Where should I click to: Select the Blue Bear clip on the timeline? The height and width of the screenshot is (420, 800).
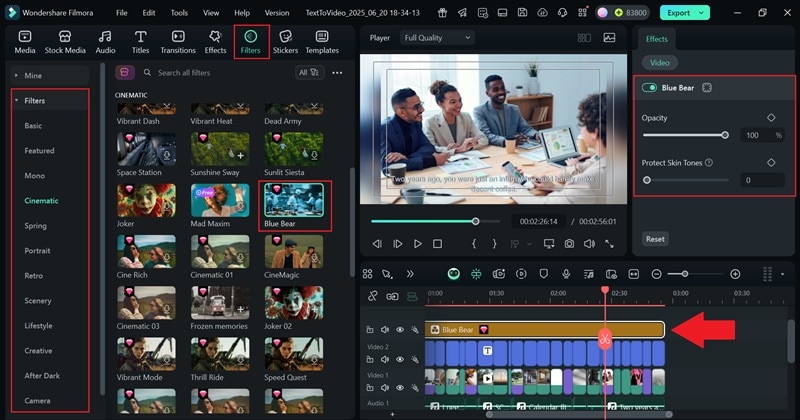click(x=544, y=330)
